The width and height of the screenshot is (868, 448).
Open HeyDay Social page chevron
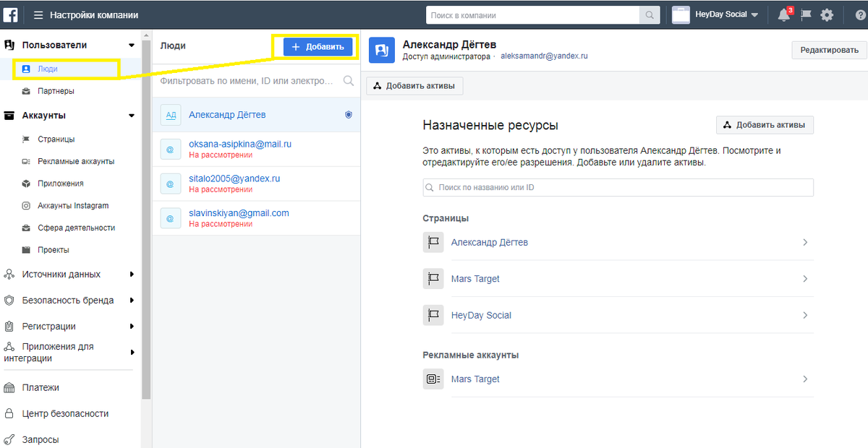[x=805, y=315]
